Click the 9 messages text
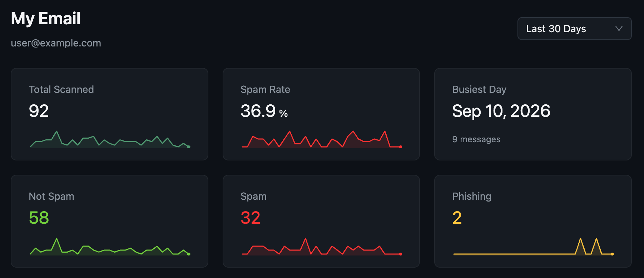This screenshot has width=644, height=278. coord(476,139)
